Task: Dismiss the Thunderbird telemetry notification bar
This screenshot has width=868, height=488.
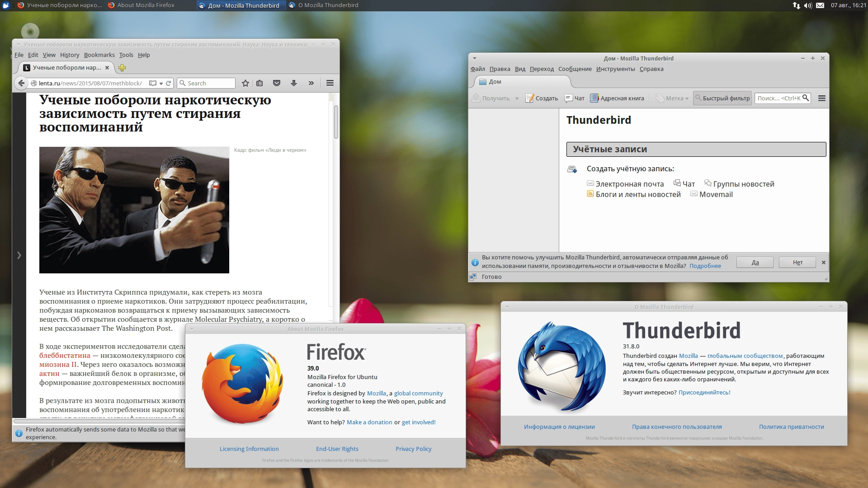Action: tap(824, 263)
